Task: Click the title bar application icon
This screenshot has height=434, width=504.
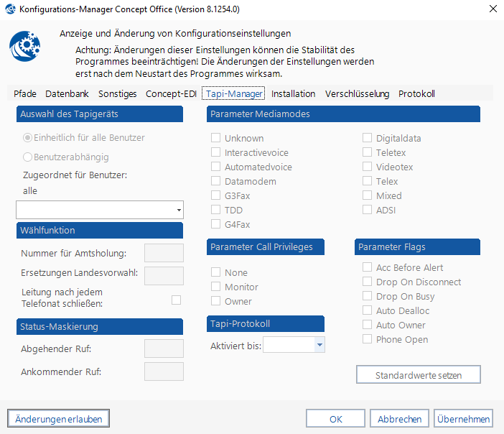Action: tap(11, 9)
